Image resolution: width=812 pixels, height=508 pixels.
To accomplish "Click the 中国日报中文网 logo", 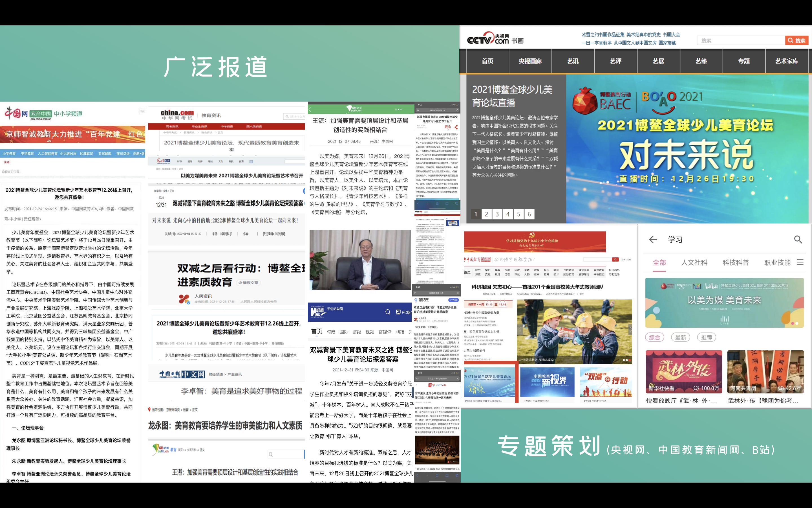I will [182, 374].
